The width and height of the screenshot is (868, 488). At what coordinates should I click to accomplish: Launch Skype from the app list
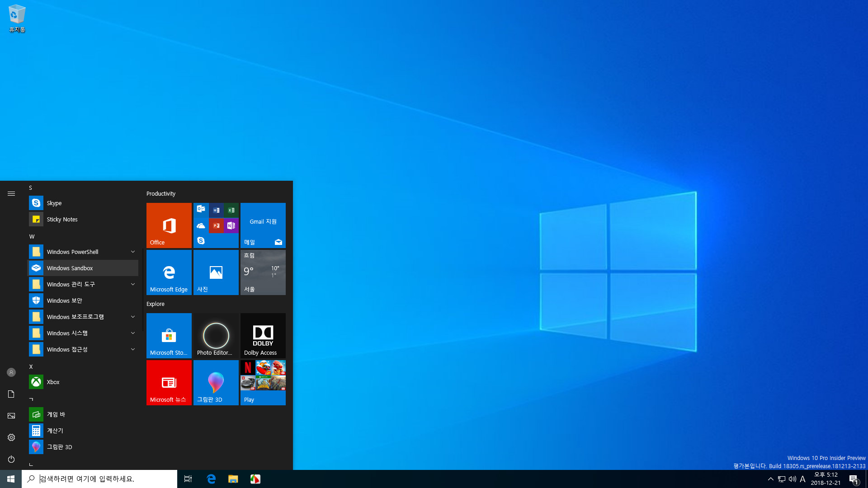click(83, 203)
